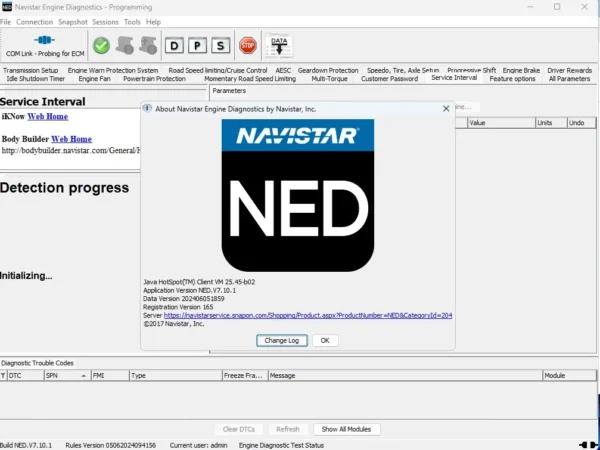Switch to Road Speed limiting/Cruise Control tab
The height and width of the screenshot is (450, 600).
(x=218, y=70)
